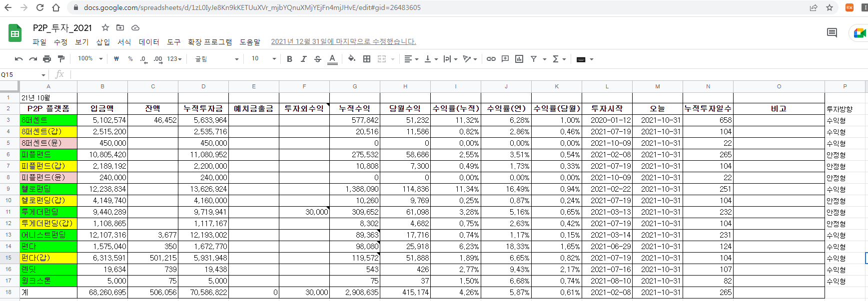Format as Korean won currency
The height and width of the screenshot is (301, 868).
pyautogui.click(x=116, y=59)
